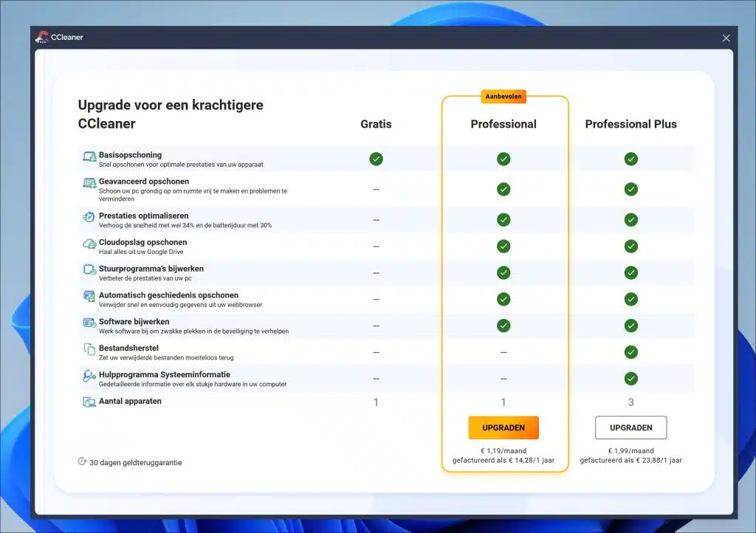Click Gratis checkmark for Basisopschoning
756x533 pixels.
point(376,159)
